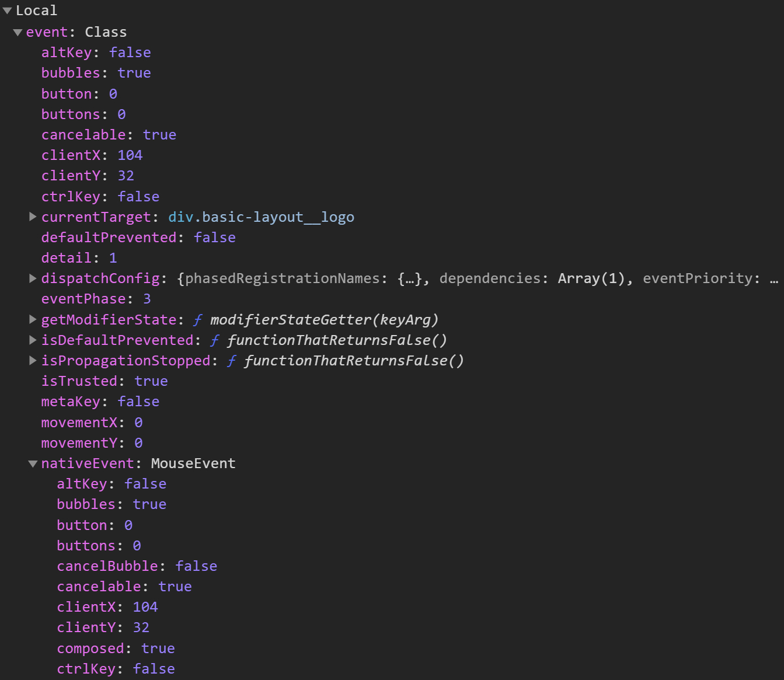
Task: Collapse the event: Class object
Action: click(18, 33)
